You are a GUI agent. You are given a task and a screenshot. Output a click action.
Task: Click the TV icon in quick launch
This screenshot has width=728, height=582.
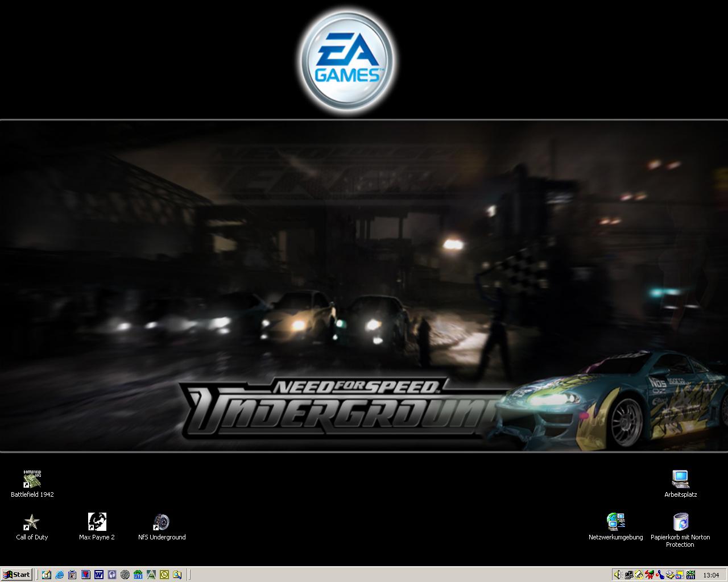tap(72, 575)
